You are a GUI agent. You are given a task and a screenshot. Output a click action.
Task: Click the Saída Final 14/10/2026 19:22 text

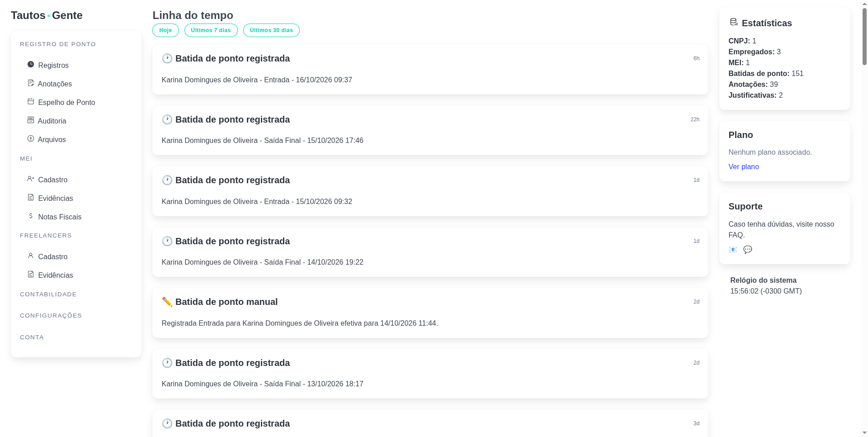[262, 262]
